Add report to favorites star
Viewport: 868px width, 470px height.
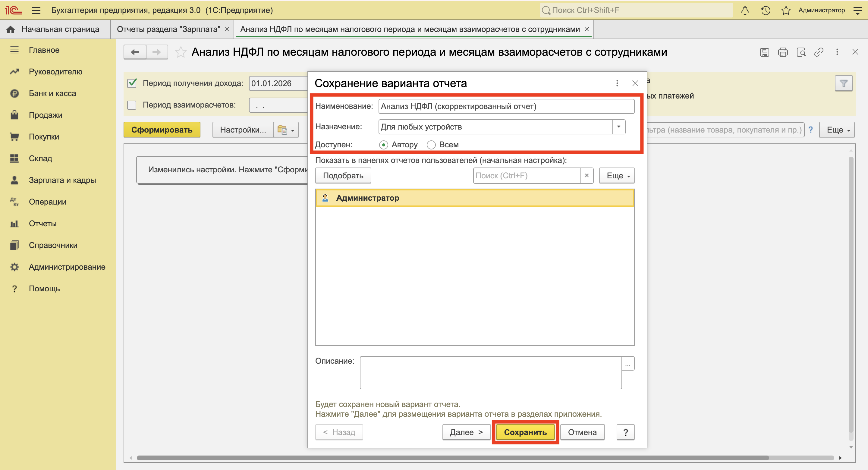tap(181, 52)
